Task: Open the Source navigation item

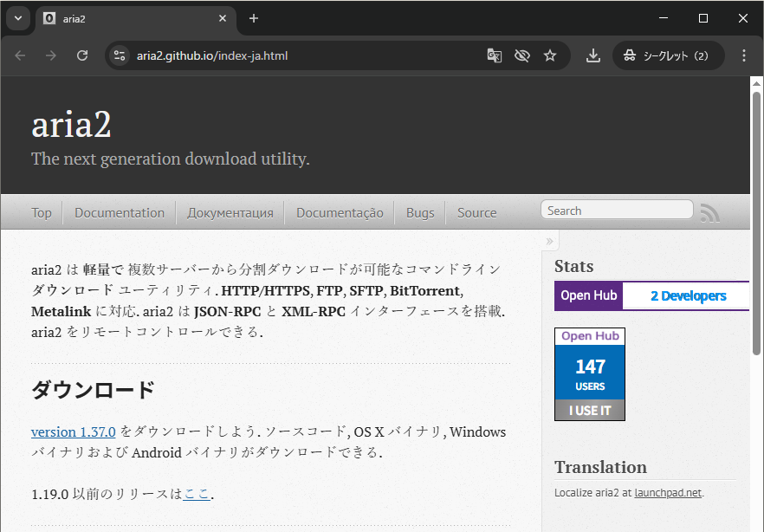Action: click(x=477, y=213)
